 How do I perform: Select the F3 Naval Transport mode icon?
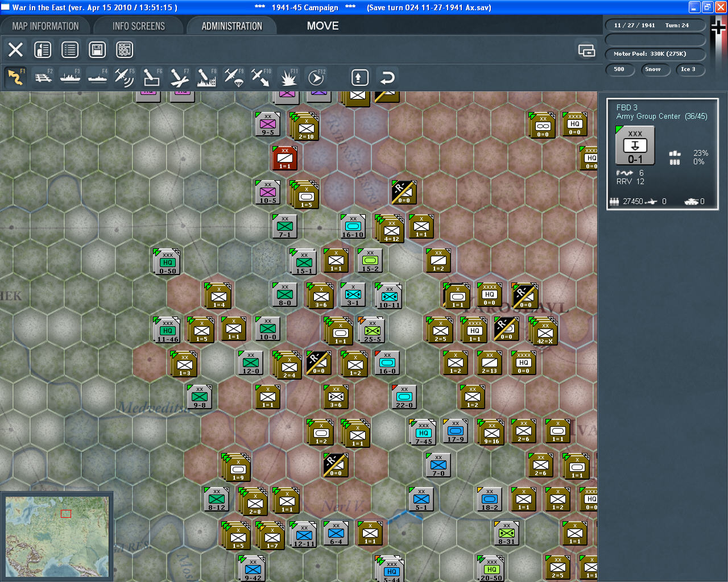point(71,77)
